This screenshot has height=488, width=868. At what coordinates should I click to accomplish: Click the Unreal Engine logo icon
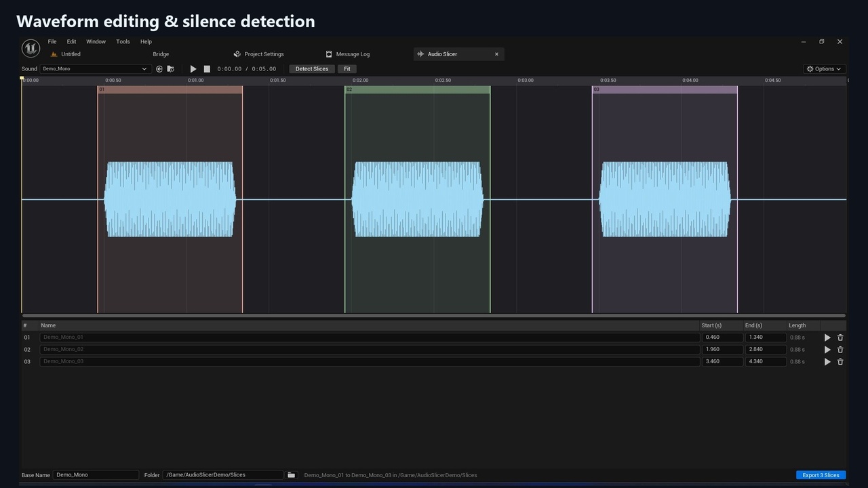click(31, 48)
